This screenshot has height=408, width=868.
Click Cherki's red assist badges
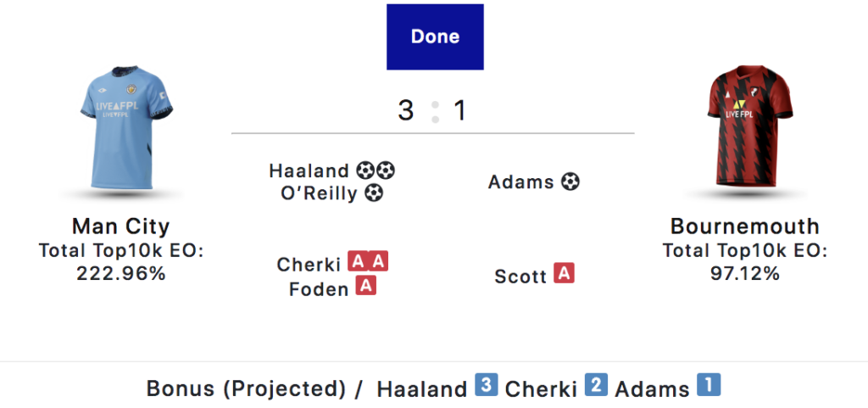pyautogui.click(x=368, y=263)
